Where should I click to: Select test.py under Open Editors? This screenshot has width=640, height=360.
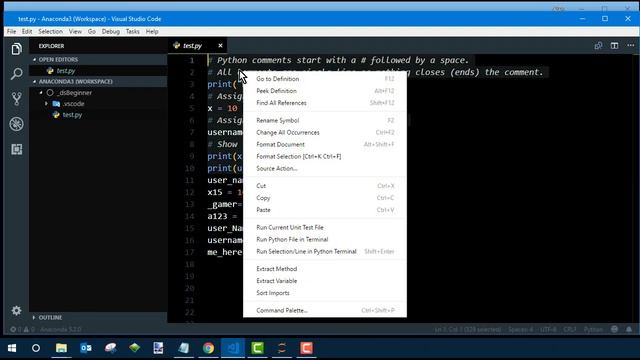click(98, 71)
